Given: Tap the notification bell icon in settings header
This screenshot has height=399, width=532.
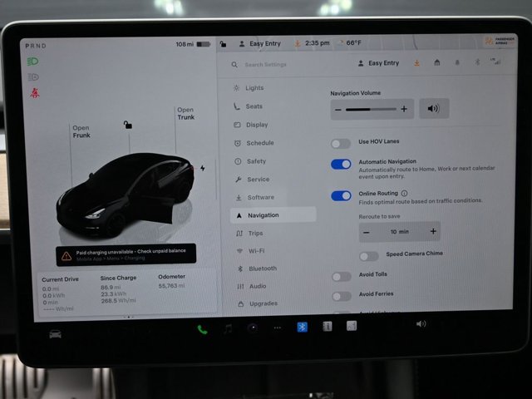Looking at the screenshot, I should click(x=457, y=62).
